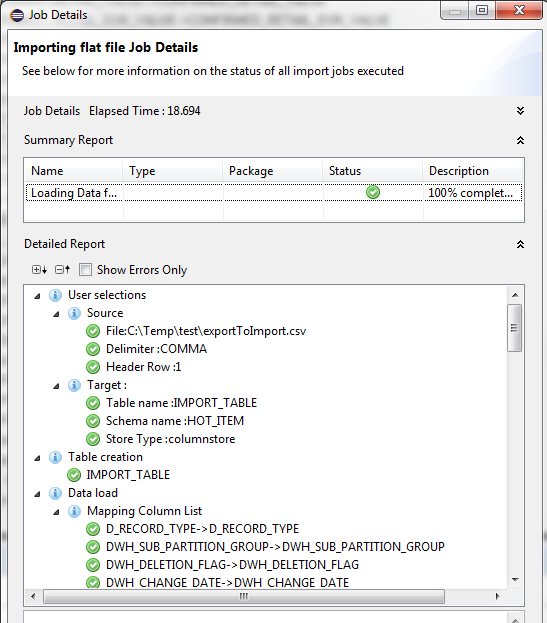Collapse the Data load tree node
The height and width of the screenshot is (623, 547).
pos(37,494)
